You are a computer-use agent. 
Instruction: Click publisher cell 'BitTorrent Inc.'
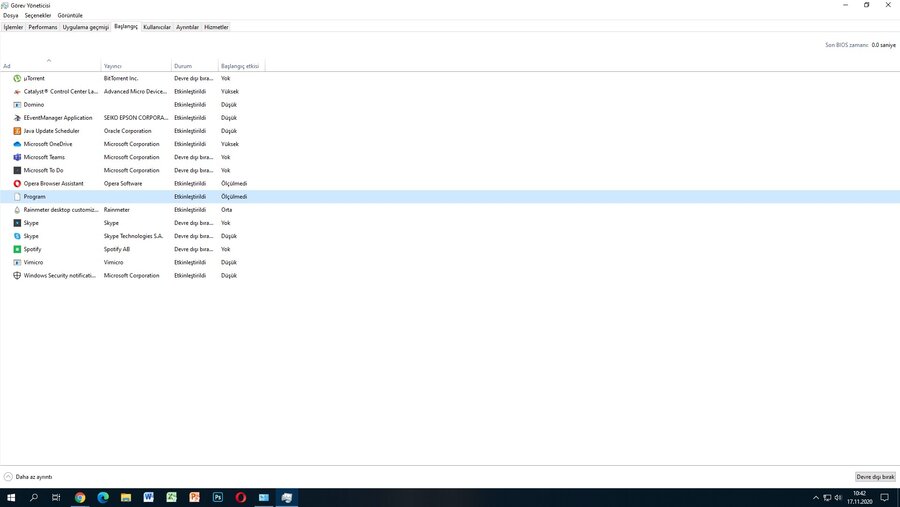[121, 79]
